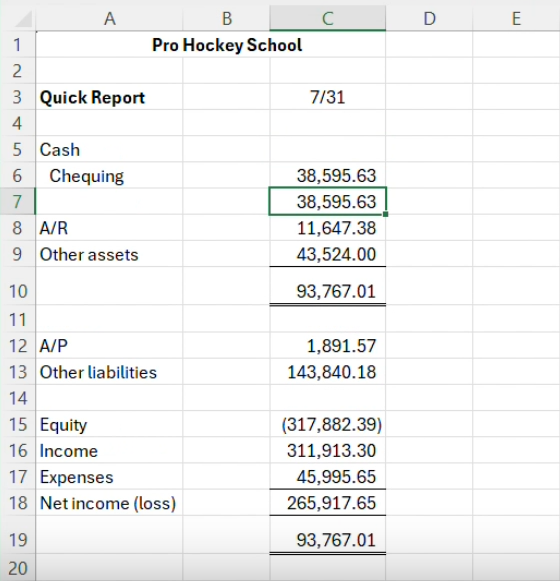Select the Other assets value 43,524.00
Image resolution: width=560 pixels, height=581 pixels.
pyautogui.click(x=328, y=254)
